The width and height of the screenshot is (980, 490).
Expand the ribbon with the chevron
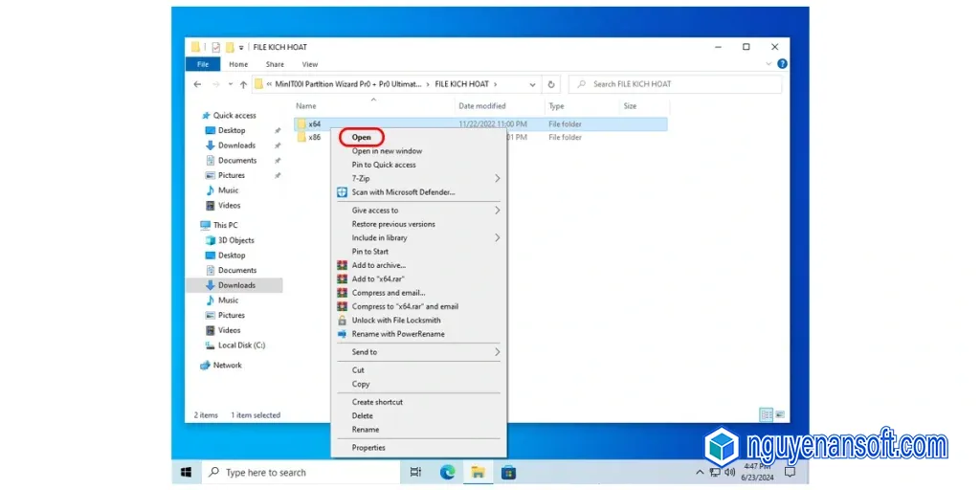[768, 64]
